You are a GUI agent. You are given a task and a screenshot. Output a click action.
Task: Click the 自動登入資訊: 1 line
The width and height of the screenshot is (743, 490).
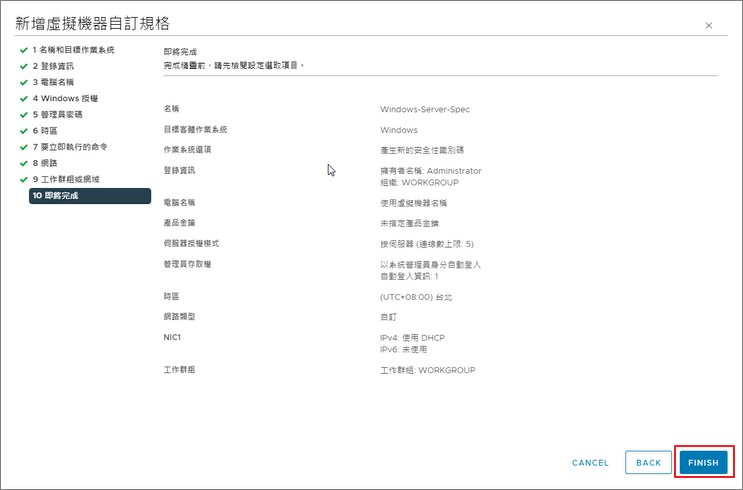[409, 276]
